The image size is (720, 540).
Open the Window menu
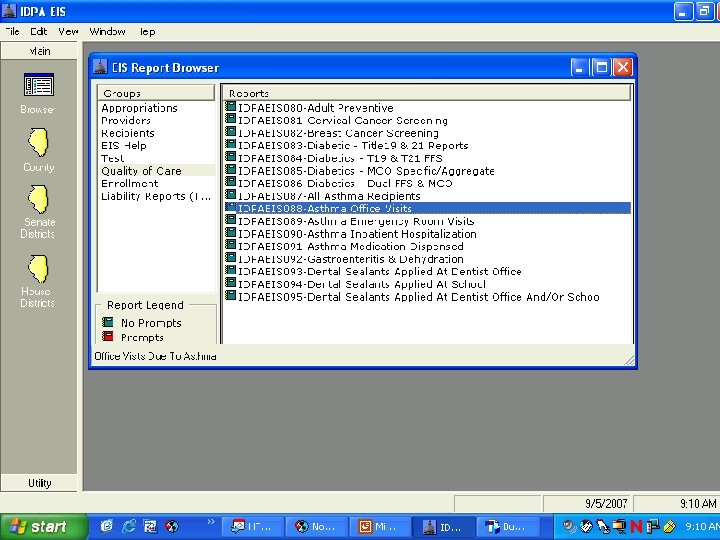pyautogui.click(x=107, y=32)
